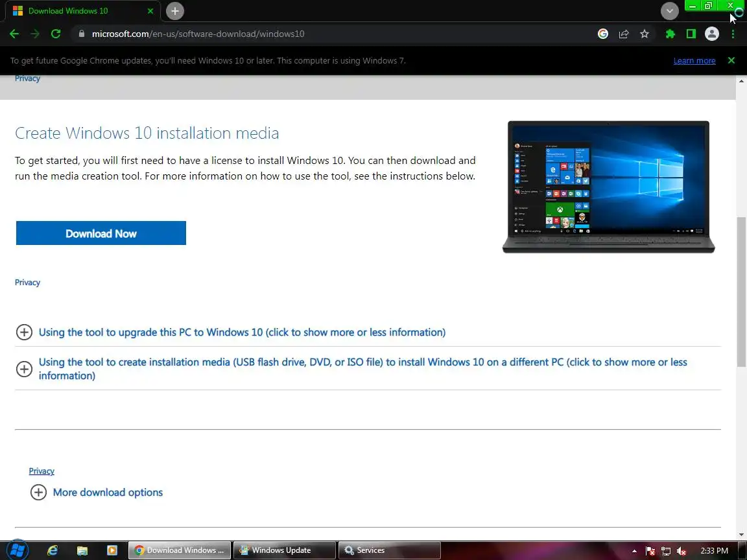Image resolution: width=747 pixels, height=560 pixels.
Task: Click the address bar URL field
Action: point(333,34)
